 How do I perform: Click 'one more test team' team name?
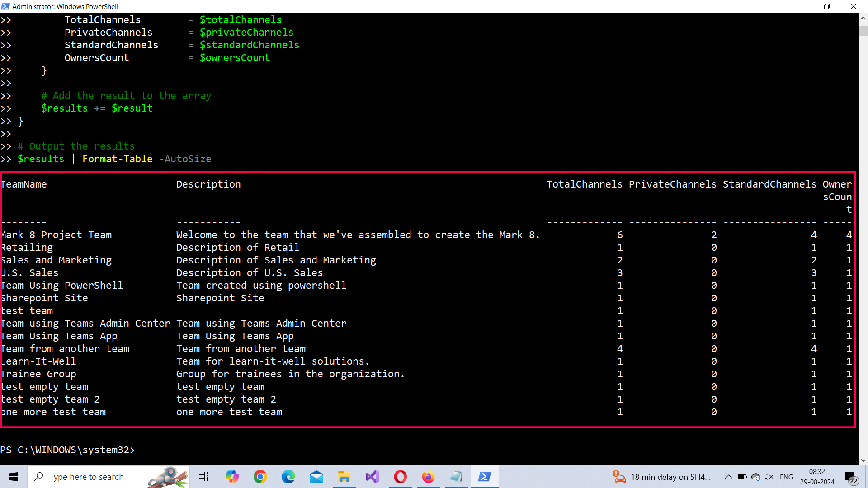(53, 412)
